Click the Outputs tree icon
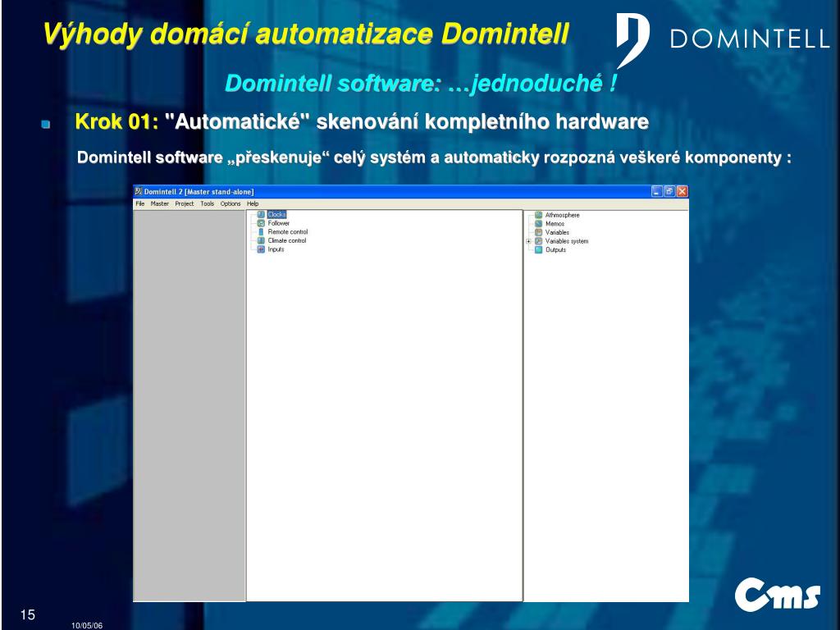Screen dimensions: 840x630 [x=538, y=249]
